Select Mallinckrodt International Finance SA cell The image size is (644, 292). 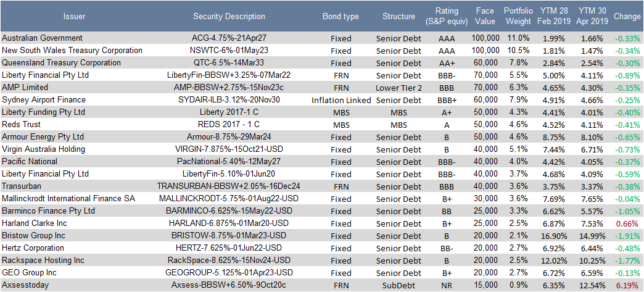tap(68, 199)
